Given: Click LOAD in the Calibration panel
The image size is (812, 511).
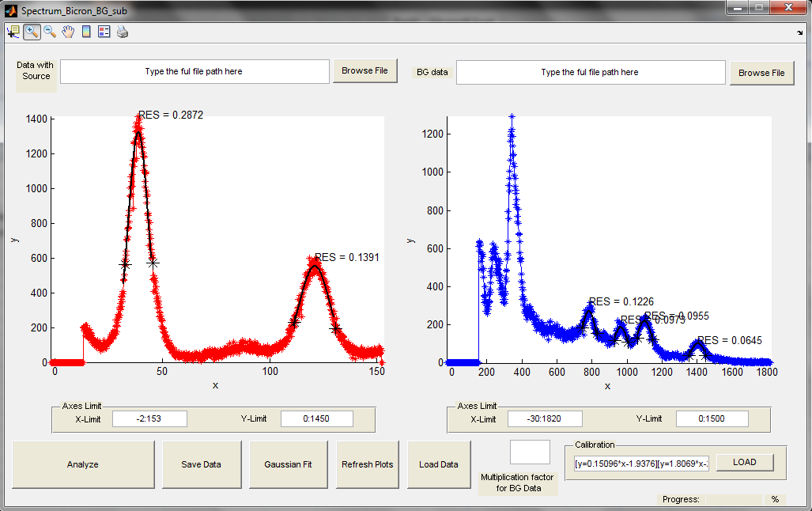Looking at the screenshot, I should 745,462.
